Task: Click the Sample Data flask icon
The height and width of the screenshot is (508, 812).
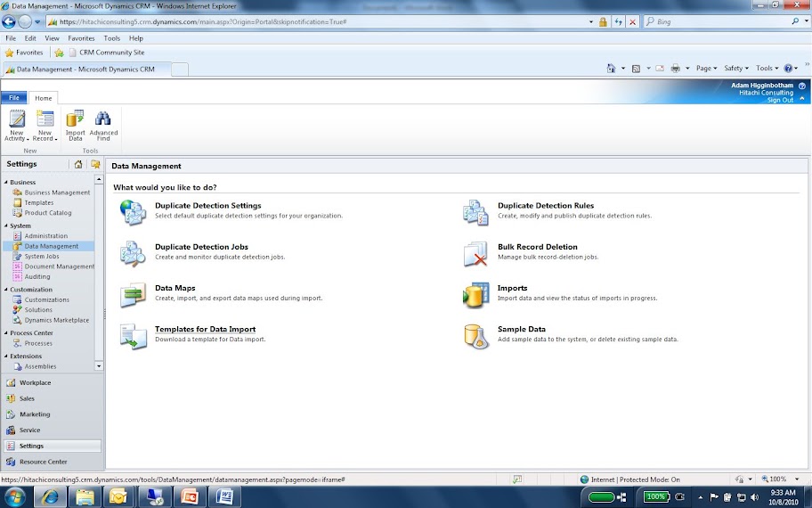Action: click(475, 336)
